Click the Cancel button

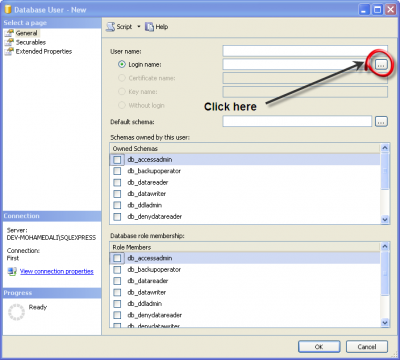click(x=367, y=347)
